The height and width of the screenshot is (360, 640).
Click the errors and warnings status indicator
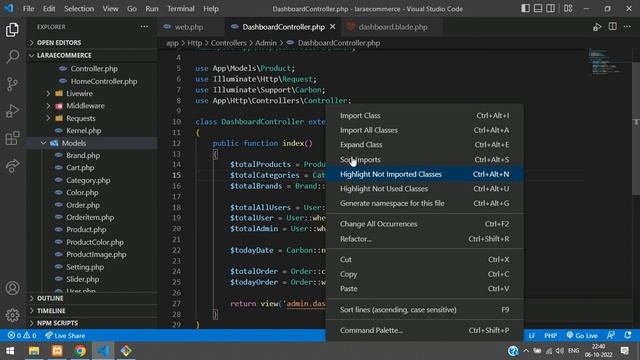tap(22, 336)
